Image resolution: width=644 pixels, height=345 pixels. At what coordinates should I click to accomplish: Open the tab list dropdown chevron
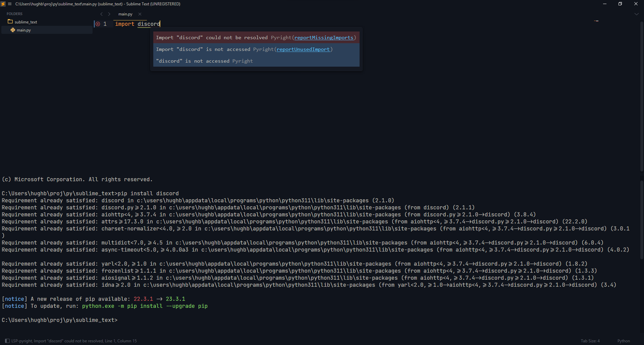[636, 14]
